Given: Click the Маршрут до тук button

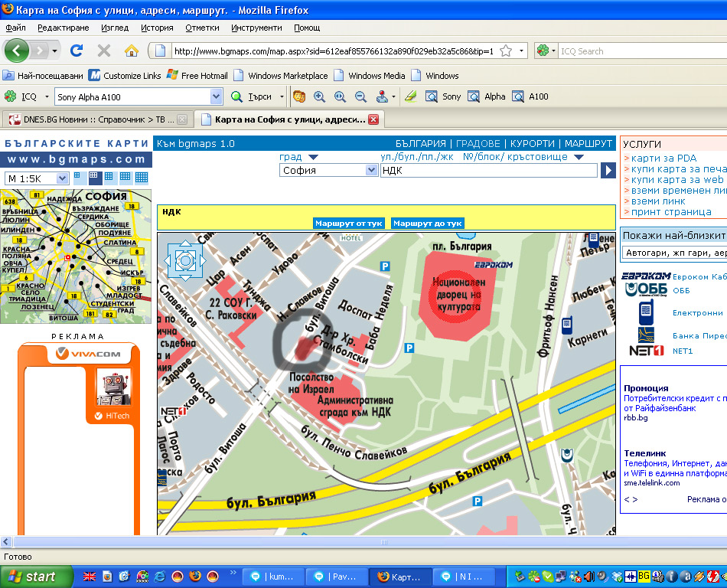Looking at the screenshot, I should (x=428, y=224).
